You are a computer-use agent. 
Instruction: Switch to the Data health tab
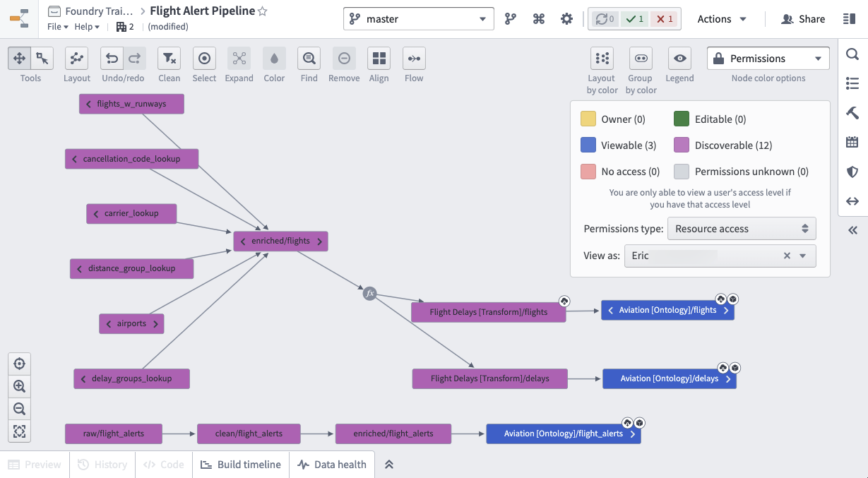332,465
